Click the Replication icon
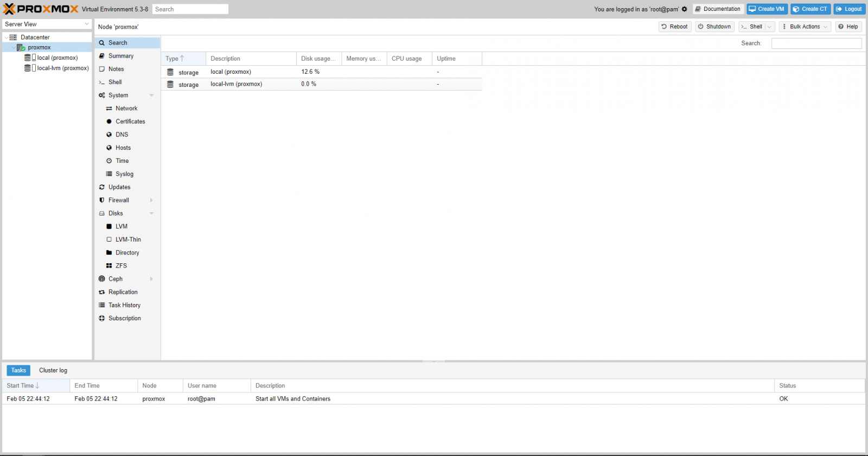Screen dimensions: 868x456 coord(101,292)
